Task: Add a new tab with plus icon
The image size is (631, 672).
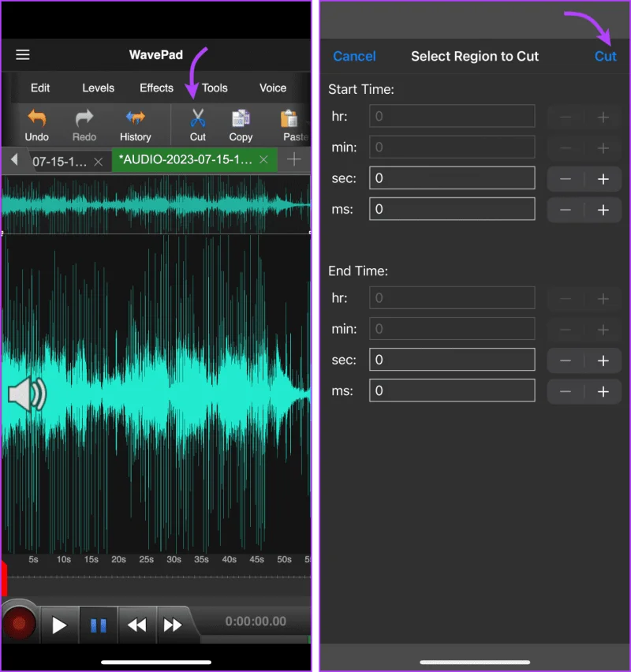Action: tap(293, 159)
